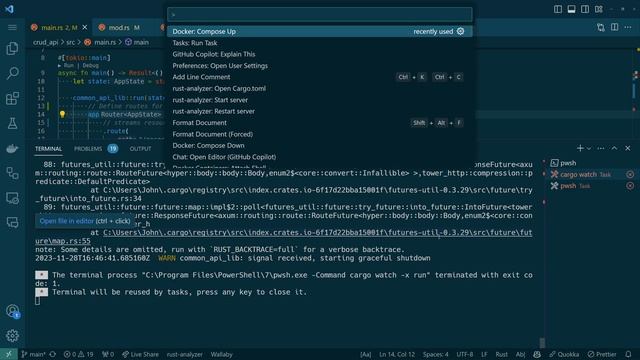Select rust-analyzer: Restart server command
The image size is (640, 360).
coord(320,111)
